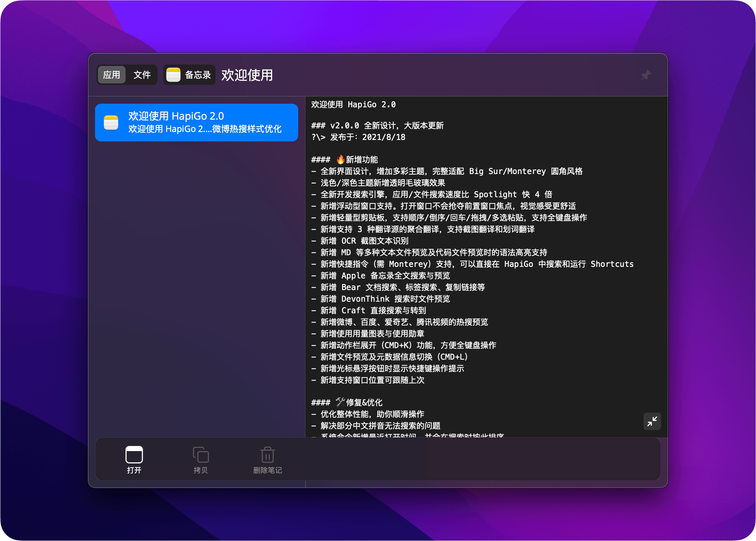Image resolution: width=756 pixels, height=541 pixels.
Task: Click the pin icon in the top right corner
Action: (x=646, y=75)
